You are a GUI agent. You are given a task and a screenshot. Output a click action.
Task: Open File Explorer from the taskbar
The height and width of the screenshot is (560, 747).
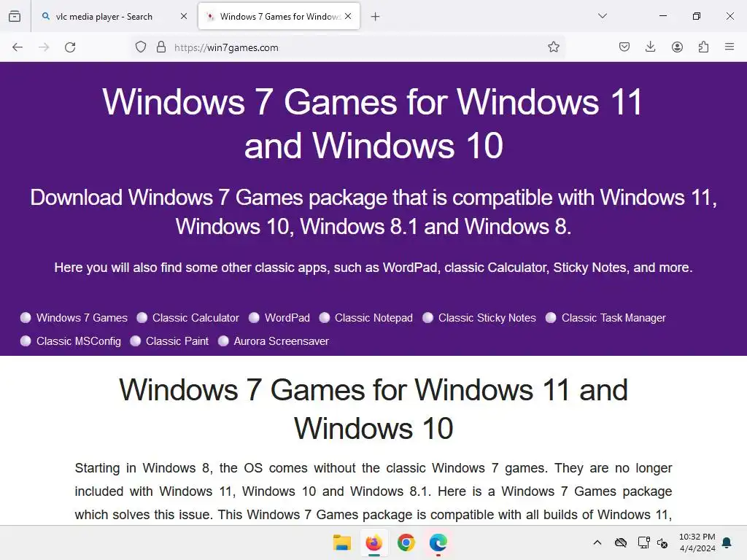(341, 542)
